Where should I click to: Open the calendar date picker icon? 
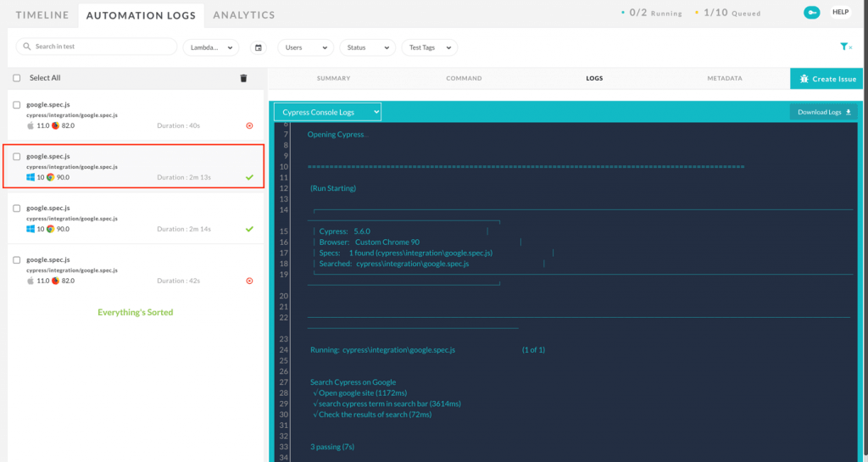[259, 47]
